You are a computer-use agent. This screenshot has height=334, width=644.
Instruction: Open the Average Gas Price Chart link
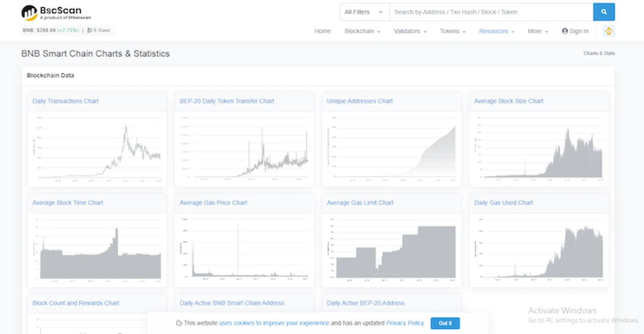[213, 203]
